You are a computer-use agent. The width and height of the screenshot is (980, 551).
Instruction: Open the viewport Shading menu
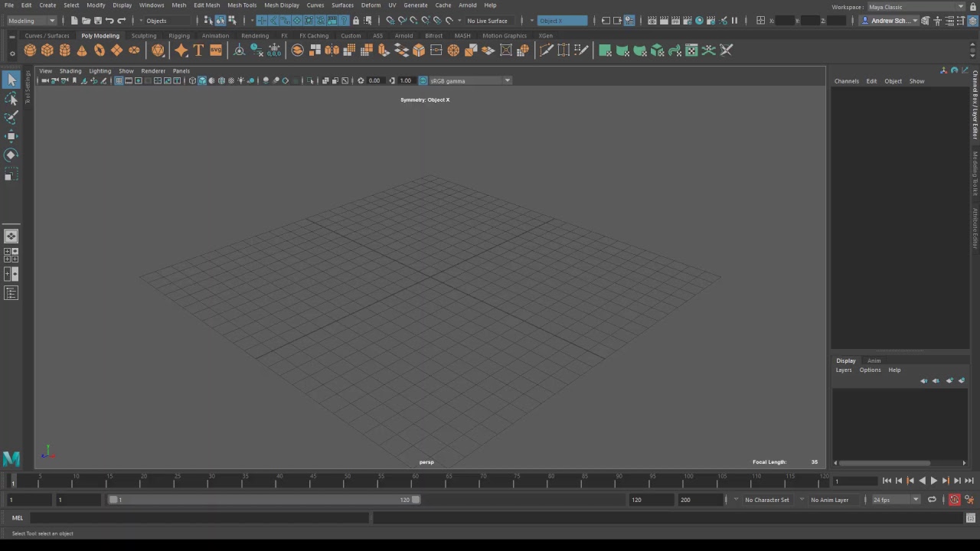[x=70, y=71]
